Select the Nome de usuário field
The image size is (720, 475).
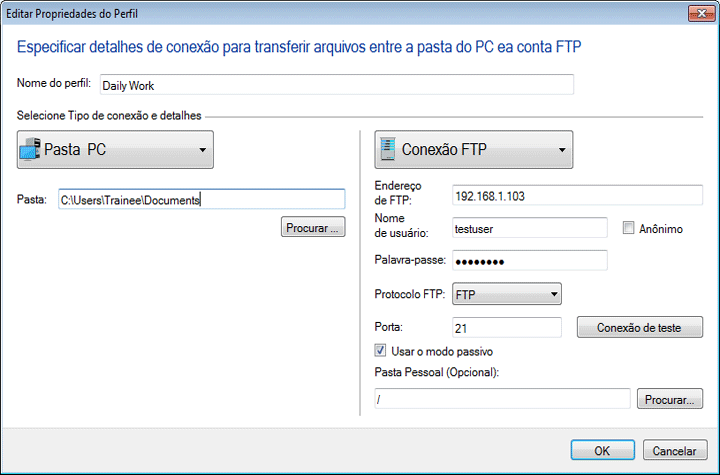[530, 228]
